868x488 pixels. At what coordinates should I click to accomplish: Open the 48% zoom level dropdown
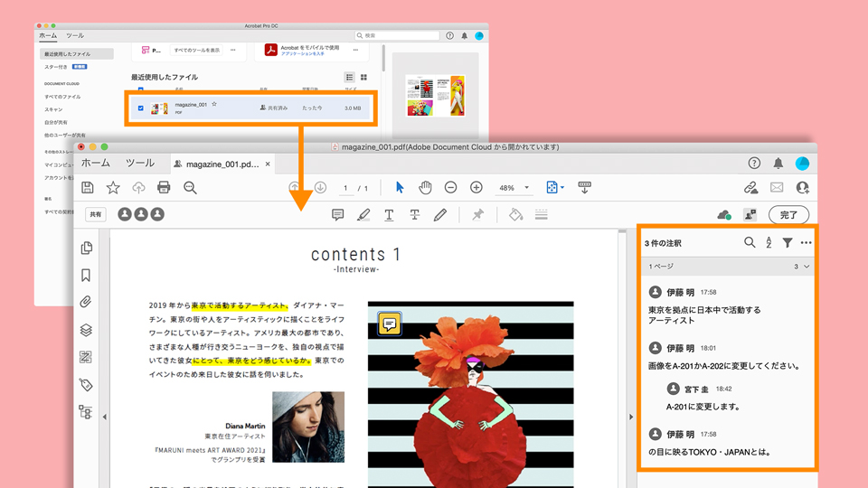[x=526, y=188]
